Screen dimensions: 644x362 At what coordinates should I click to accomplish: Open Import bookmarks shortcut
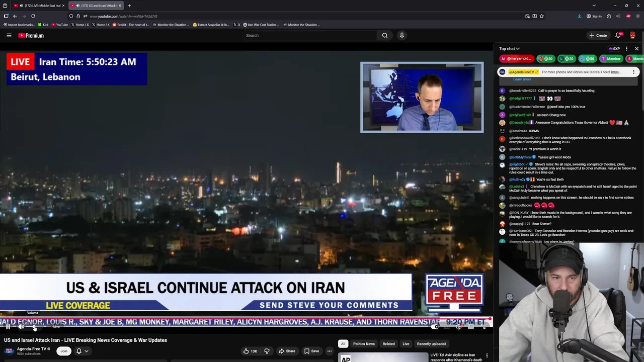pyautogui.click(x=19, y=25)
